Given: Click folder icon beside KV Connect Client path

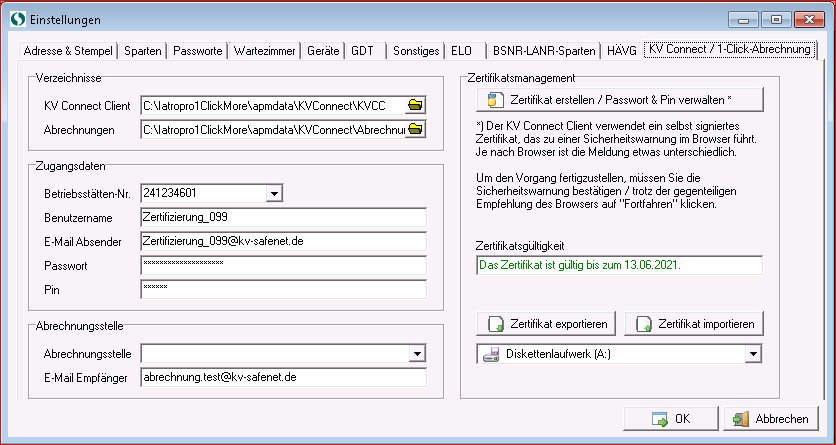Looking at the screenshot, I should click(416, 104).
